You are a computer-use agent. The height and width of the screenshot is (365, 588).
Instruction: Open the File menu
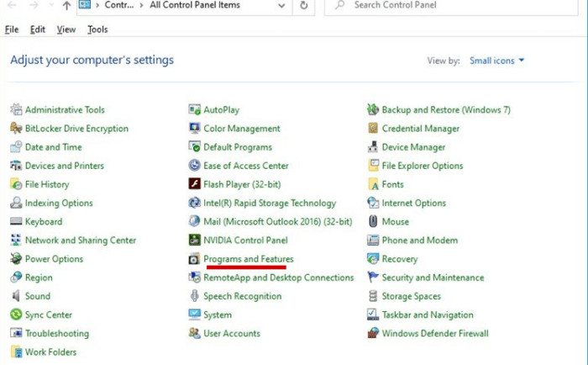point(12,29)
